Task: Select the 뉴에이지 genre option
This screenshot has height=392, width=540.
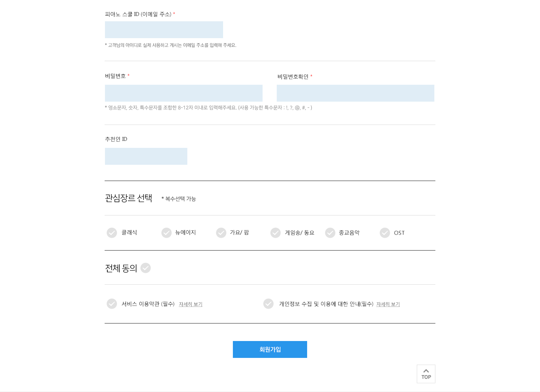Action: 166,233
